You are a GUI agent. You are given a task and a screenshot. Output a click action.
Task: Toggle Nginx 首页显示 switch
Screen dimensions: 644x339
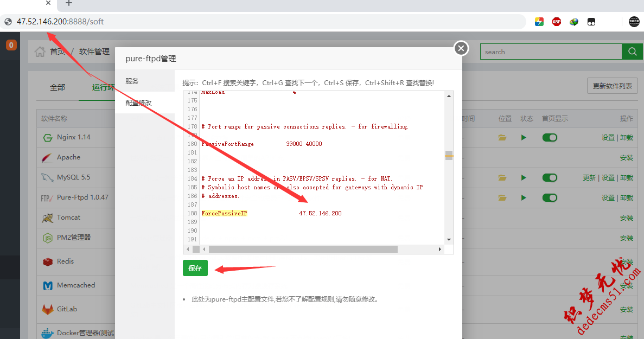[550, 138]
